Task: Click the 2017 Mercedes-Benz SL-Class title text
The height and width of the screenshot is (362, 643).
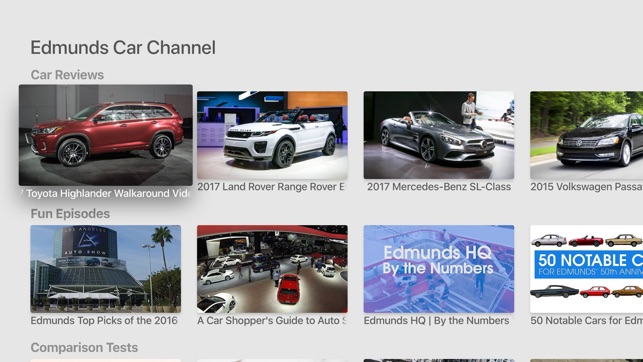Action: (439, 187)
